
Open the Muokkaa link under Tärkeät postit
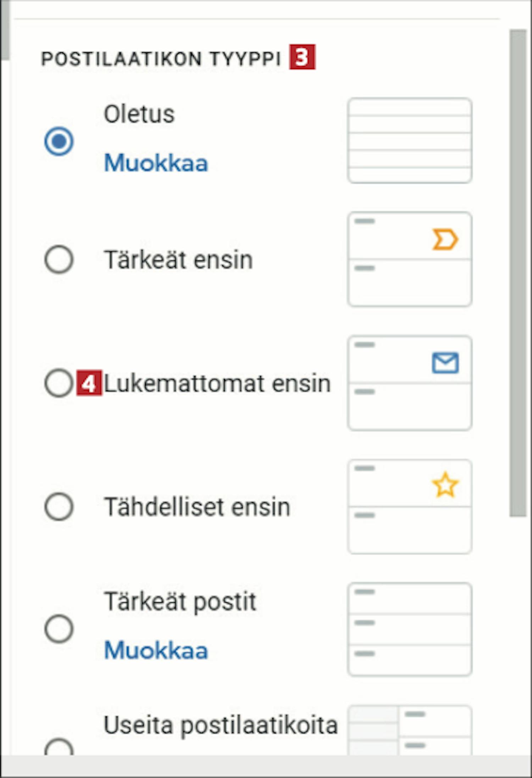coord(156,650)
